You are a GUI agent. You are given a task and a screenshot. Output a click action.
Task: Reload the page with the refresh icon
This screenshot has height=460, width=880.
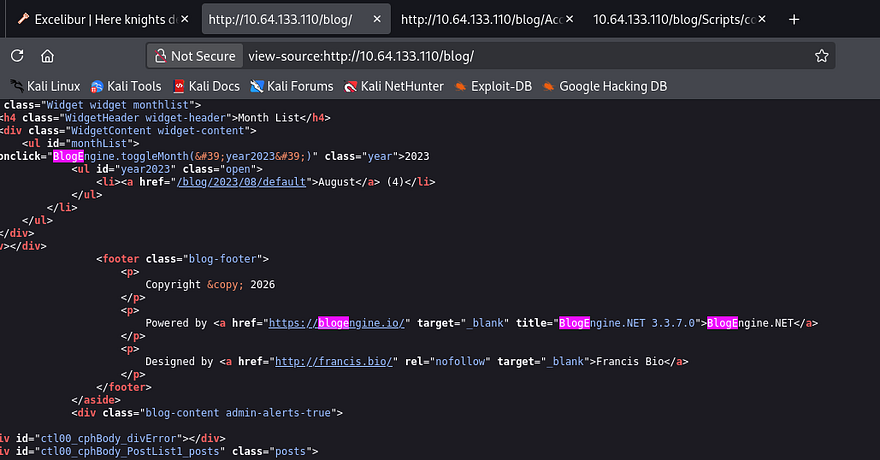click(18, 56)
